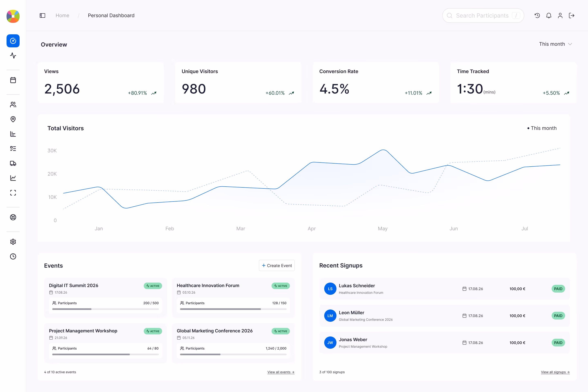Expand the This month overview dropdown
588x392 pixels.
[556, 44]
